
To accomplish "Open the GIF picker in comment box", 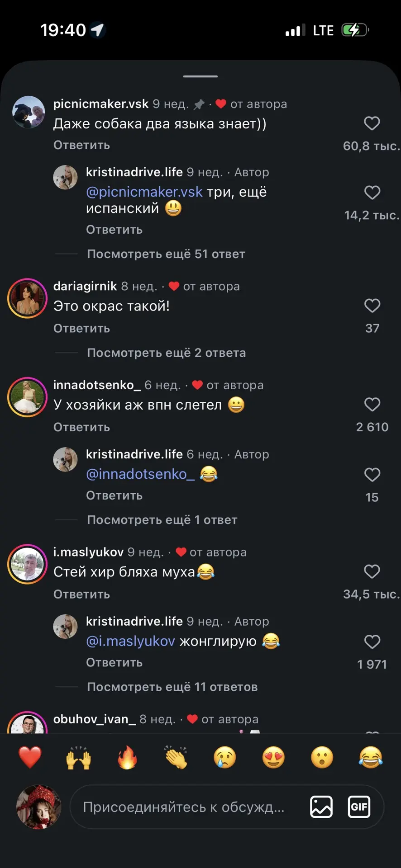I will coord(359,807).
